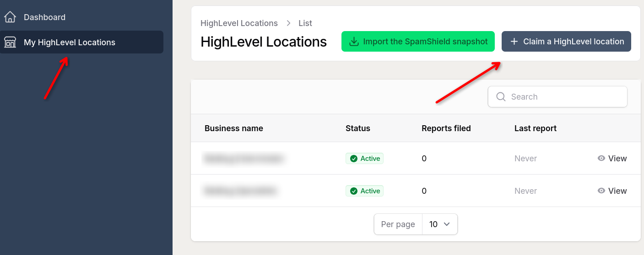
Task: Click the second row's Never last report
Action: [525, 191]
